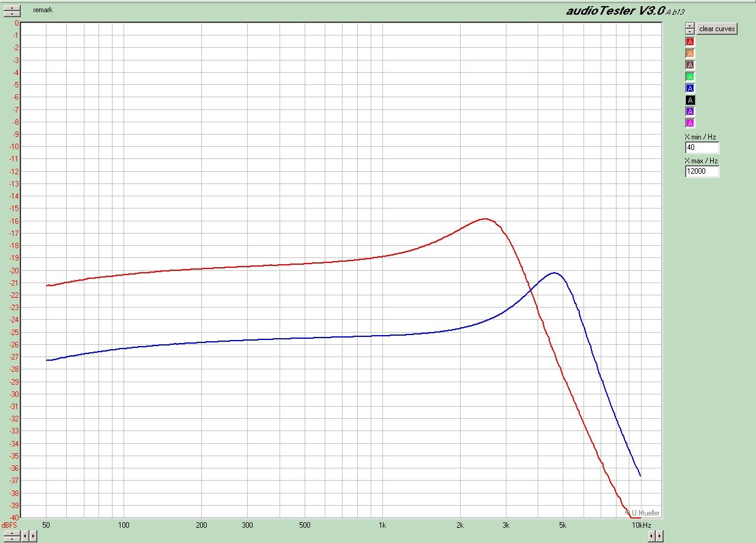Click the right arrow below the 10kHz label
The height and width of the screenshot is (543, 756).
click(x=659, y=536)
